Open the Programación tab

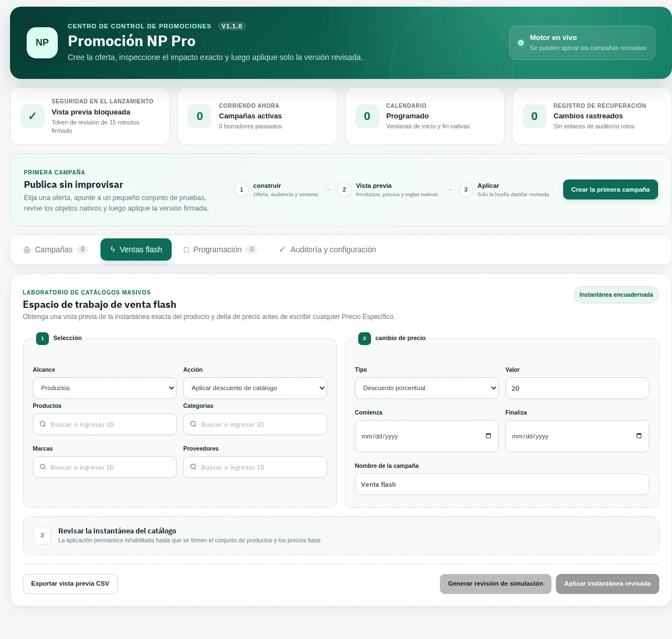tap(220, 249)
